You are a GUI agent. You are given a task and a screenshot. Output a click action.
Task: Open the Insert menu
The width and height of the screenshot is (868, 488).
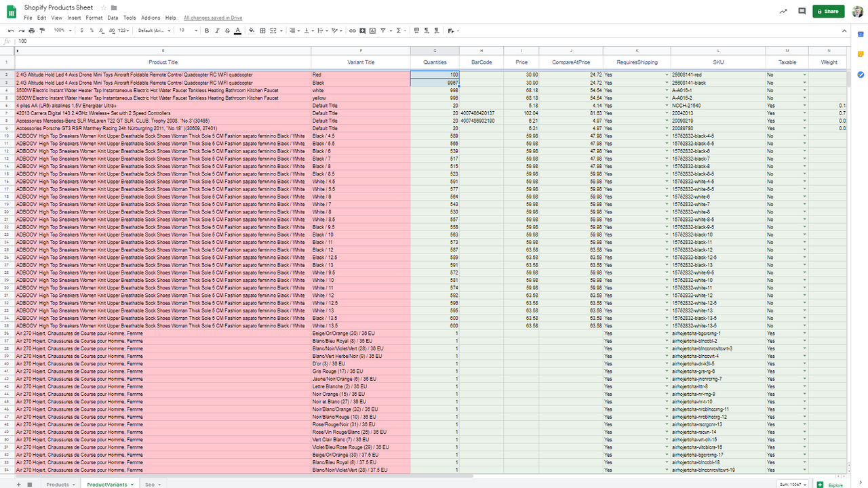(74, 18)
